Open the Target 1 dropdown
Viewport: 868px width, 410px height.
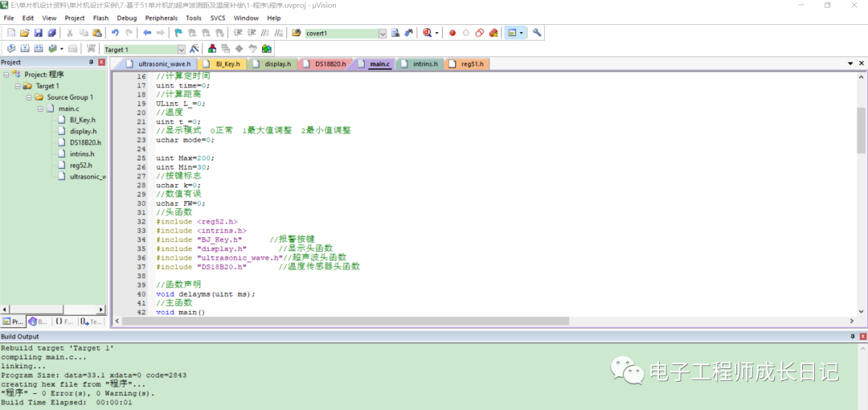pyautogui.click(x=182, y=49)
